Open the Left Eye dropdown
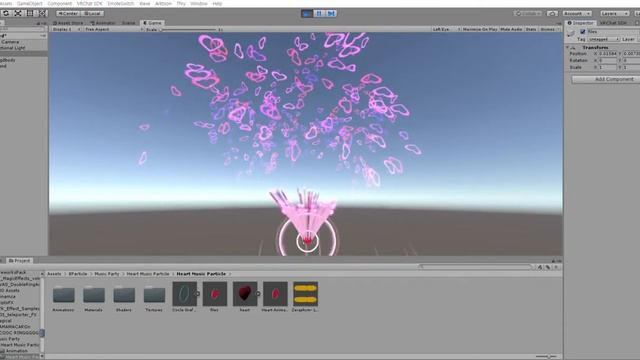640x360 pixels. [446, 29]
